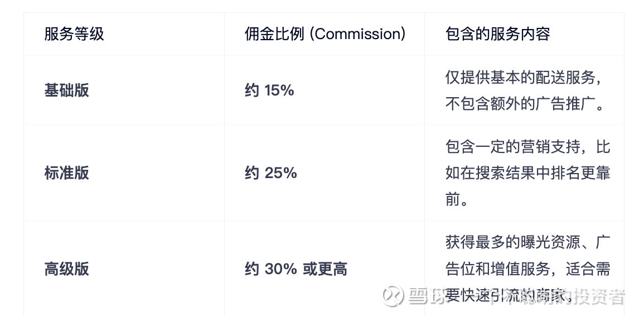Click the 如在搜索结果中排名更靠 text line
Screen dimensions: 644x316
click(x=527, y=173)
